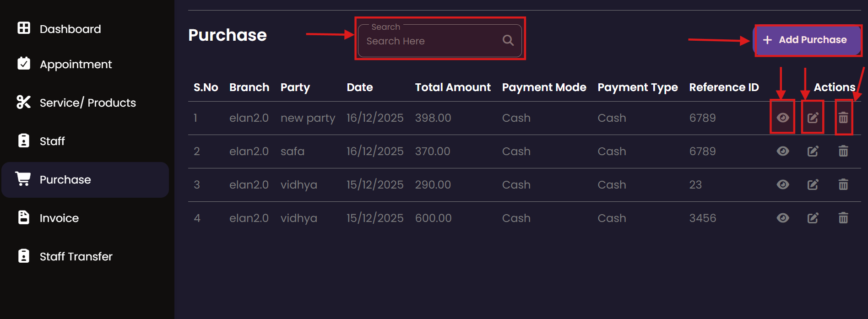Viewport: 868px width, 319px height.
Task: Edit the safa purchase record
Action: click(x=813, y=151)
